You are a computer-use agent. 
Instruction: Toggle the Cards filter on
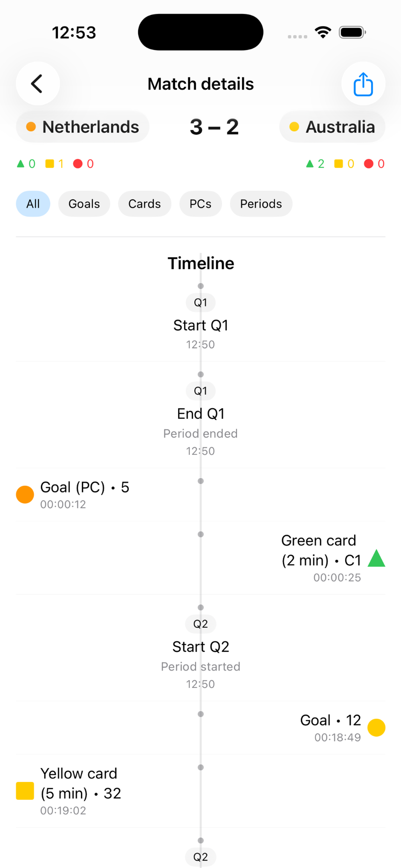pyautogui.click(x=144, y=203)
